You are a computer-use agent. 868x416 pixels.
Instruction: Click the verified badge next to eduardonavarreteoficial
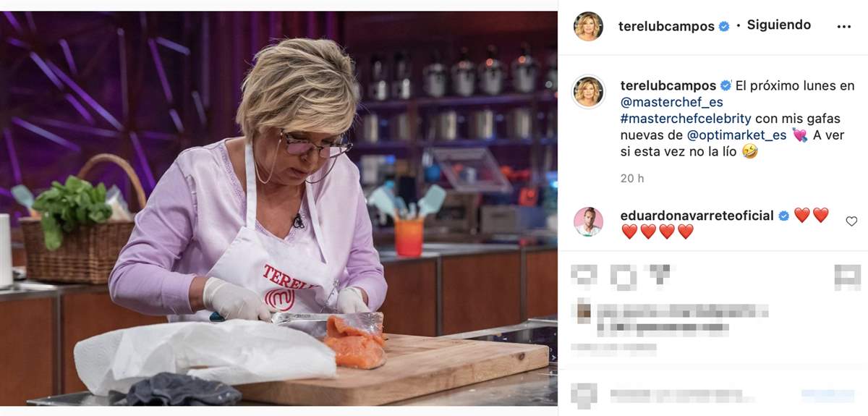783,216
